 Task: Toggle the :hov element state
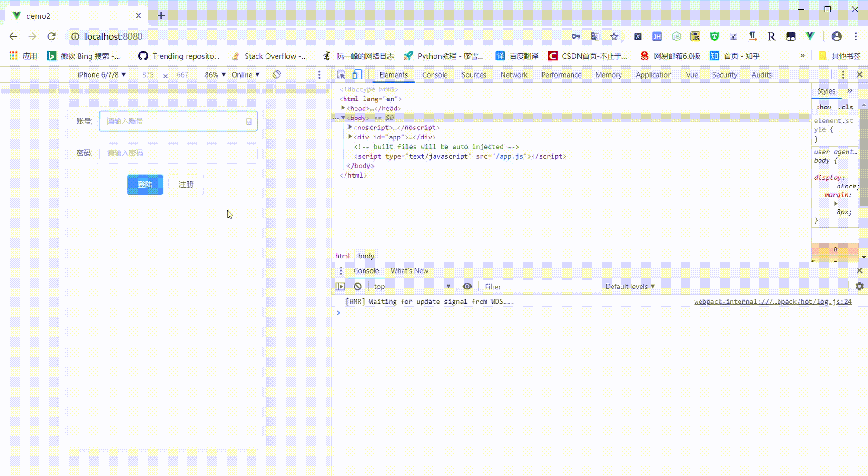(824, 107)
